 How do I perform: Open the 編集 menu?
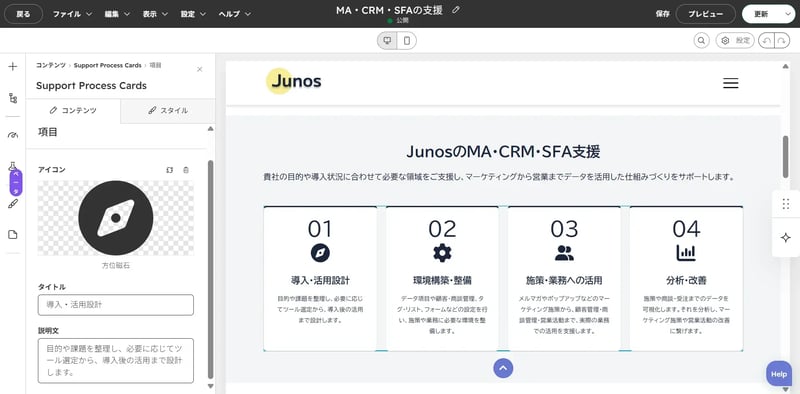(117, 14)
